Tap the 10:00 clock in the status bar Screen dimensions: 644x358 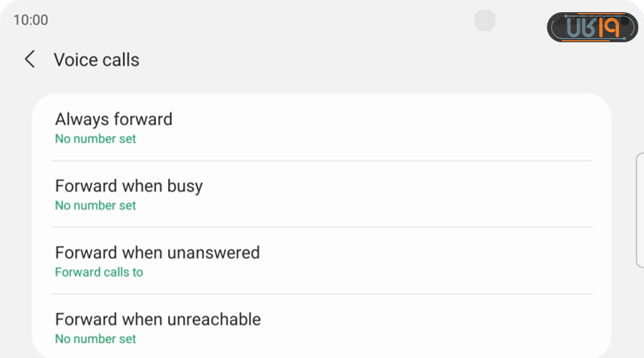pos(31,20)
